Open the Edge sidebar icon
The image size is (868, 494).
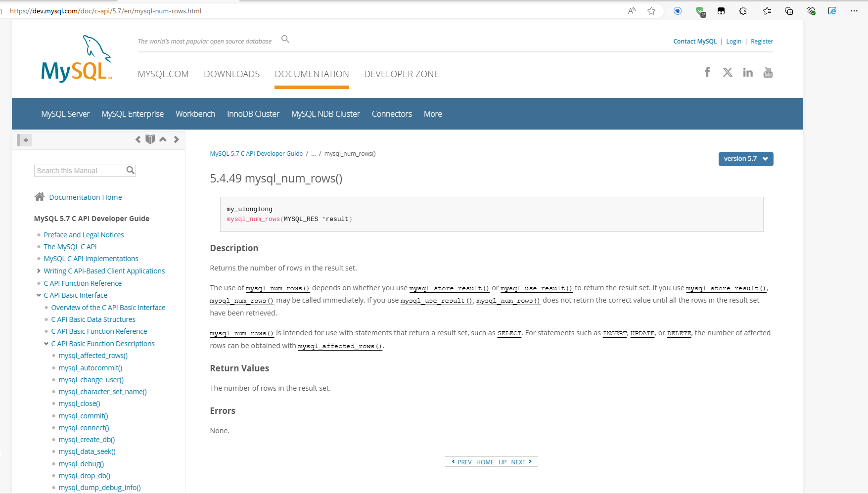pos(832,11)
